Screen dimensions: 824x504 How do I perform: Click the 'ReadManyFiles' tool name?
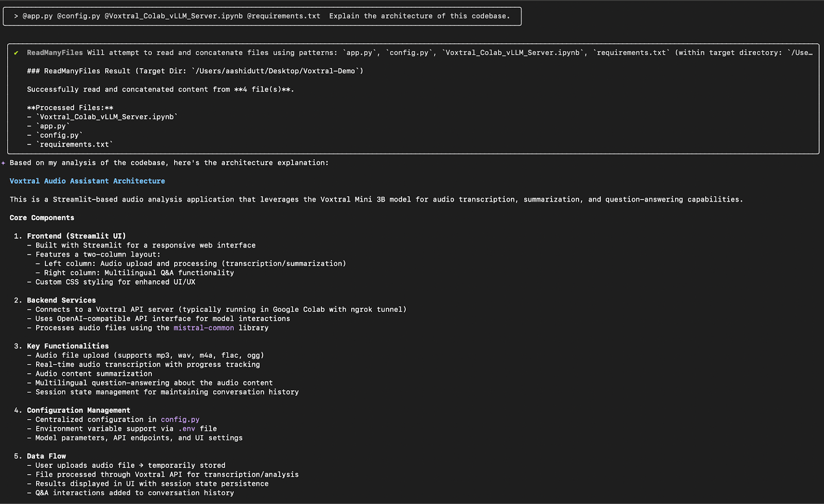55,53
